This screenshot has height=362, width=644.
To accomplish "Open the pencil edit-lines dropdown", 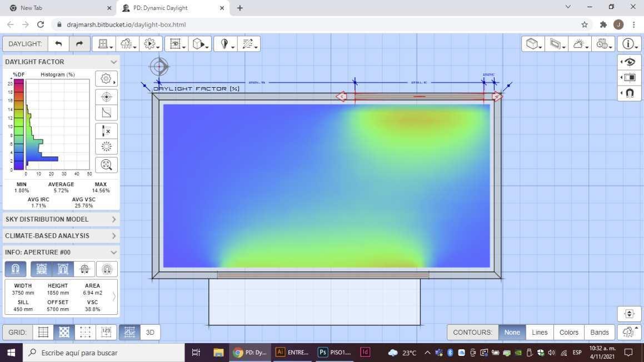I will [x=249, y=44].
